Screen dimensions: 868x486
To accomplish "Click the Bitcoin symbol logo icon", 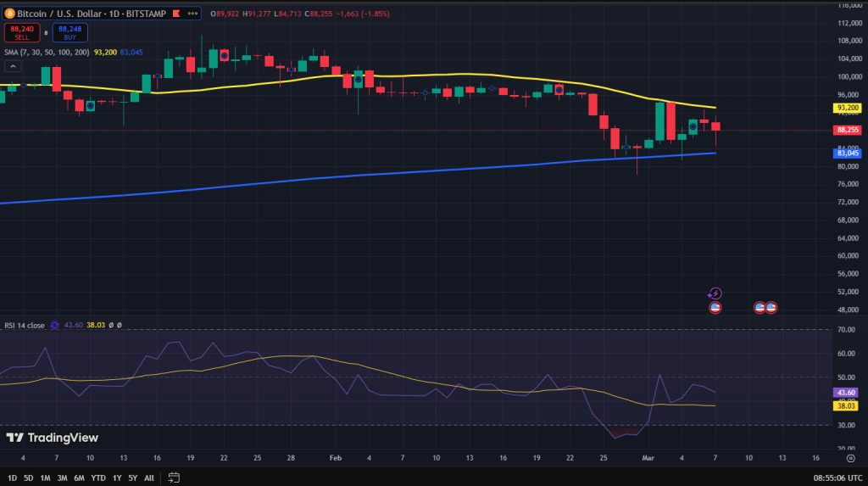I will (x=9, y=14).
